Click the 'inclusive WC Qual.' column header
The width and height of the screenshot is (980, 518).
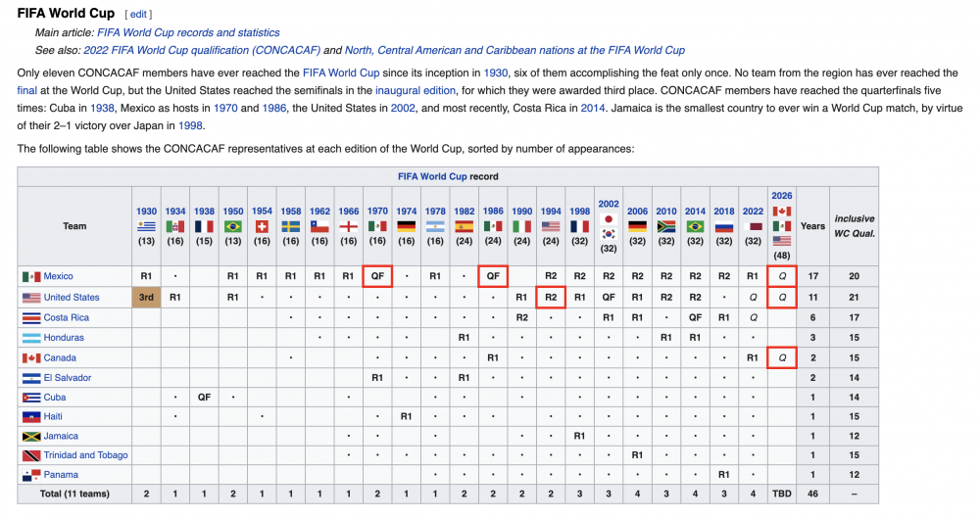pos(855,226)
